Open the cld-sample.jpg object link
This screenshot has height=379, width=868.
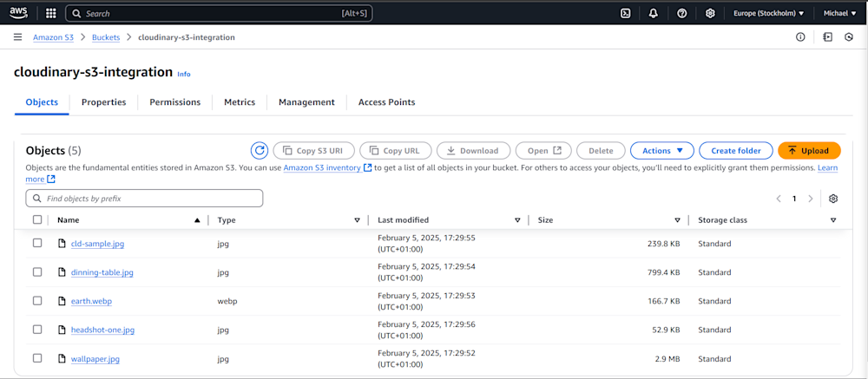(97, 244)
